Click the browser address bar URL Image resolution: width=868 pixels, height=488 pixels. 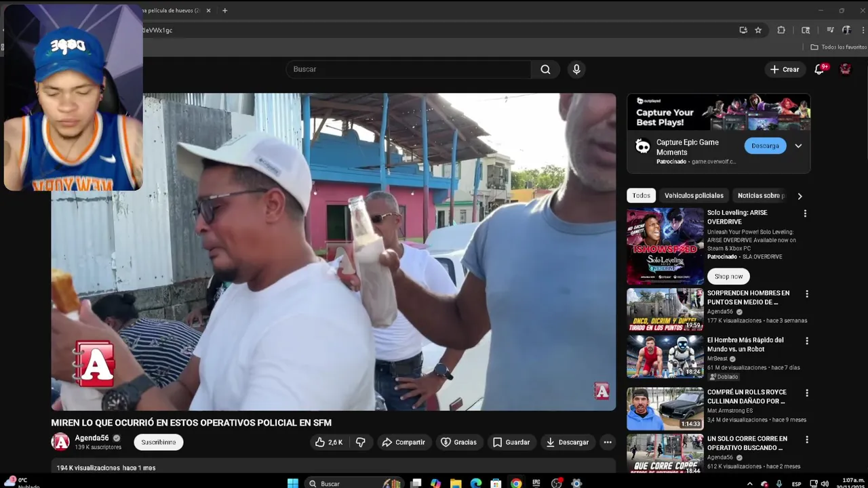157,30
